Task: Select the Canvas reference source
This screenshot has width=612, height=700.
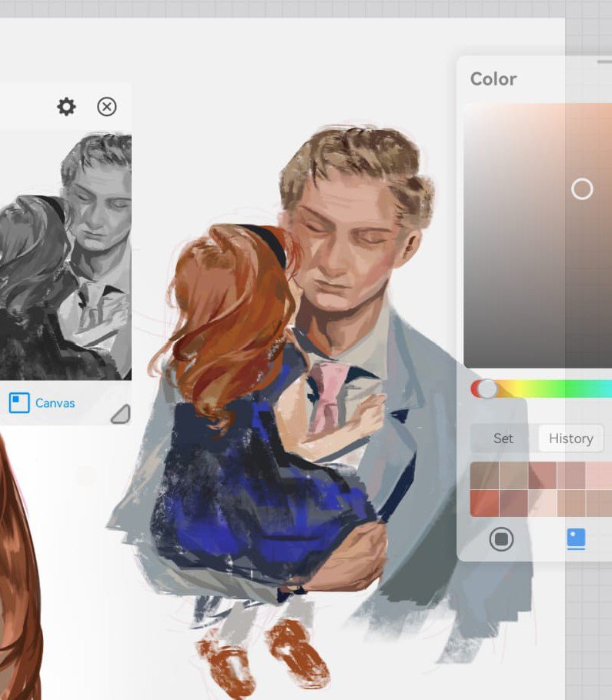Action: (x=42, y=402)
